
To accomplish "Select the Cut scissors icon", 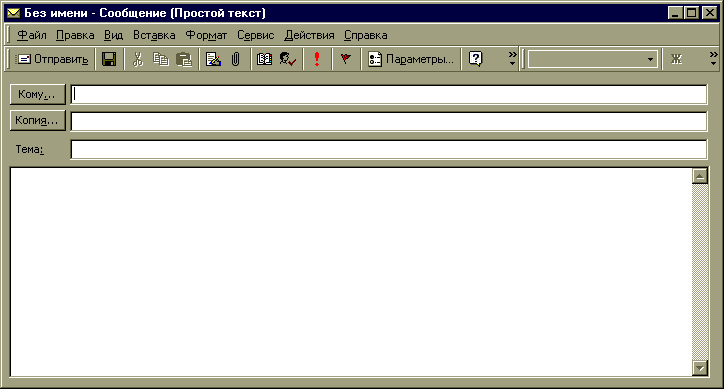I will coord(138,59).
